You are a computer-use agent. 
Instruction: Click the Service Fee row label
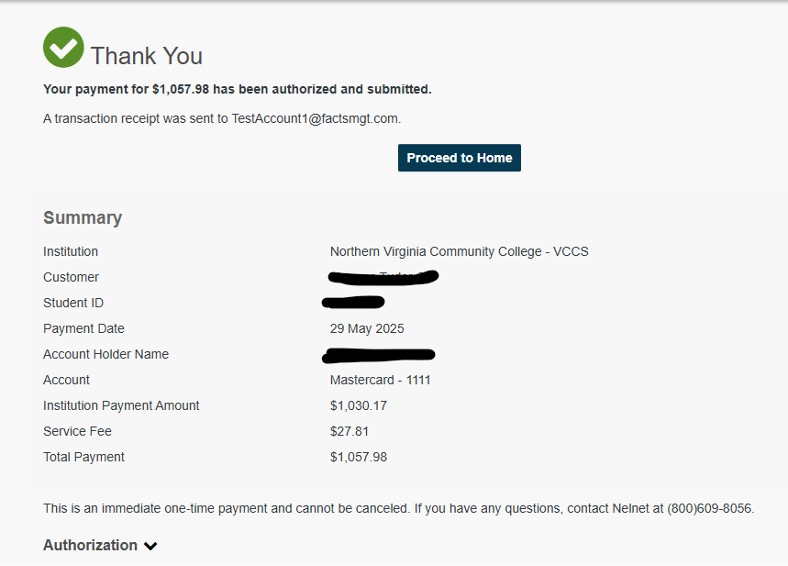77,432
